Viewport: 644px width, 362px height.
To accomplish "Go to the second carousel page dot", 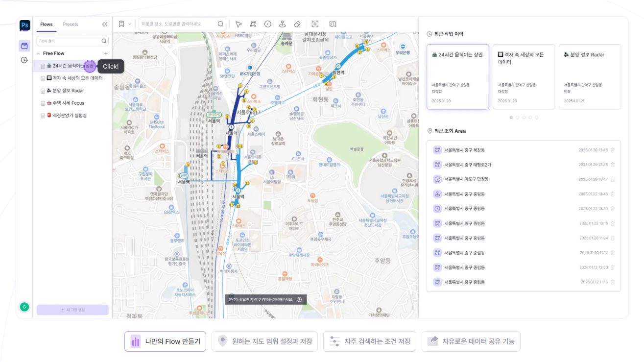I will coord(518,118).
